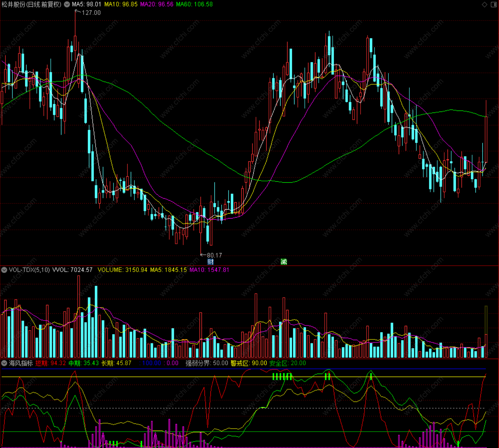Click the 强弱分界: 50.00 label
Screen dimensions: 499x448
click(x=207, y=363)
